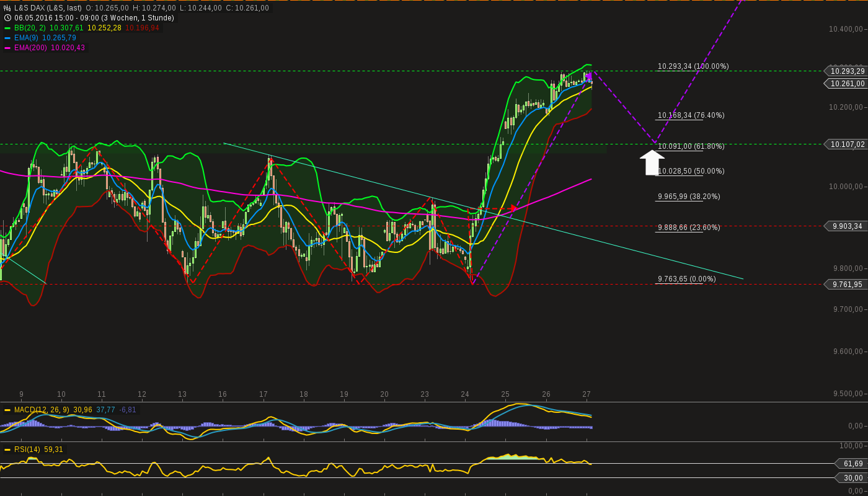Click price axis value '9.500,00'
Screen dimensions: 868x496
pyautogui.click(x=848, y=394)
